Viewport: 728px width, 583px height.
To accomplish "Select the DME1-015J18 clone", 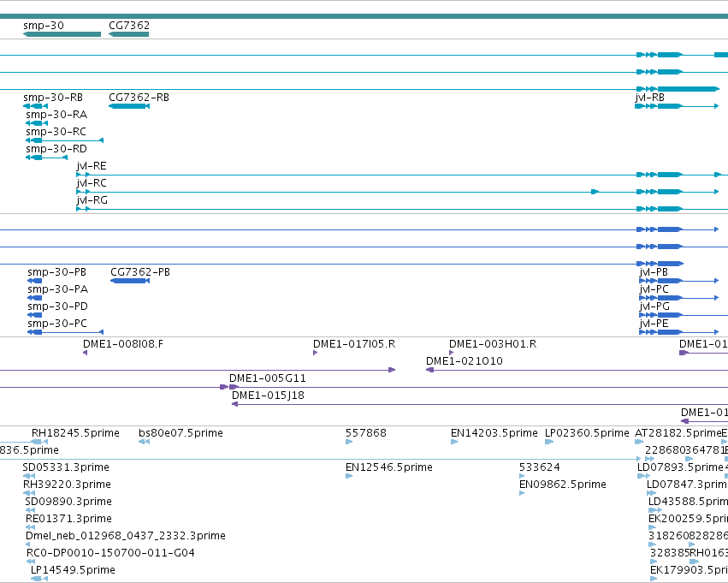I will coord(480,404).
